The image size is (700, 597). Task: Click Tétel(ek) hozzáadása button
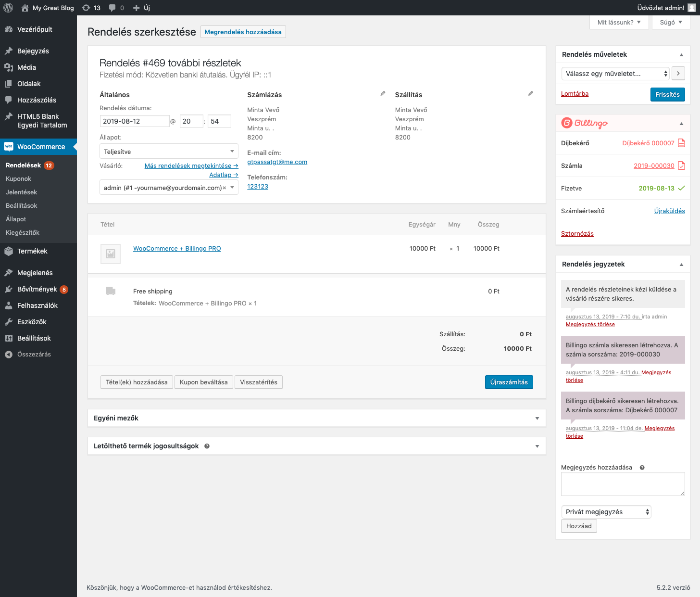[137, 382]
